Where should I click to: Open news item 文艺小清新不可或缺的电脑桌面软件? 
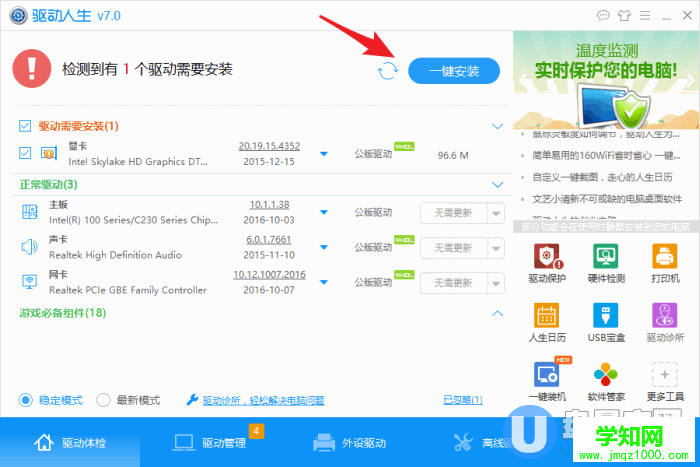point(607,199)
